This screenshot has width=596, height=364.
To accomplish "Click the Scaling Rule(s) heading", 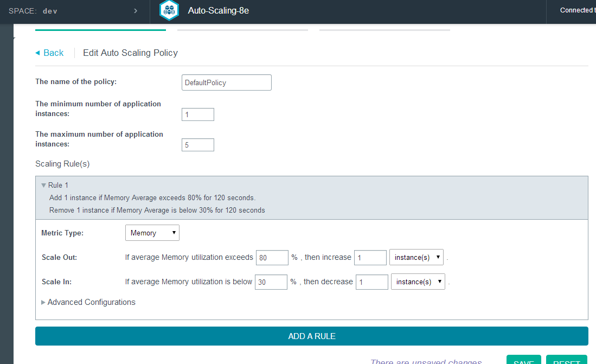I will click(x=62, y=164).
